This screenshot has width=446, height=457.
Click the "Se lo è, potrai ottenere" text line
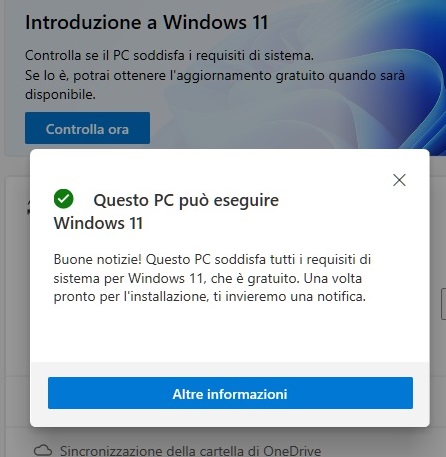pos(215,75)
